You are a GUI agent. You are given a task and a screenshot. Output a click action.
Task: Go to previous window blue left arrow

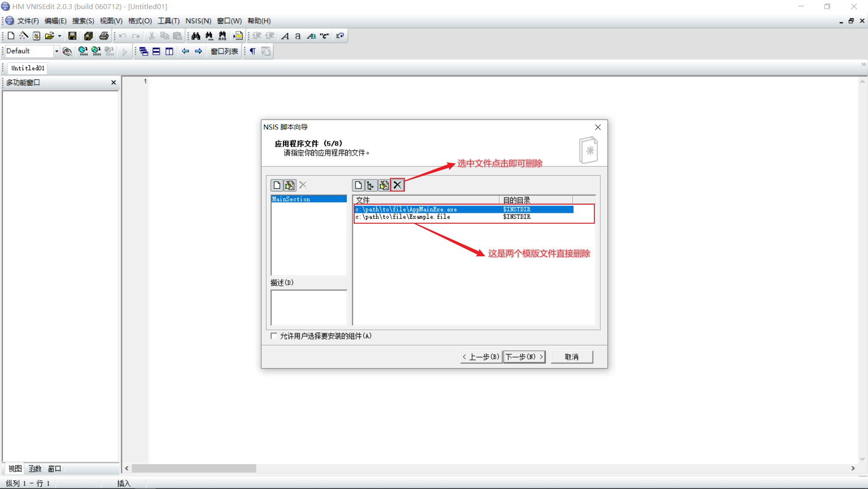click(x=185, y=51)
